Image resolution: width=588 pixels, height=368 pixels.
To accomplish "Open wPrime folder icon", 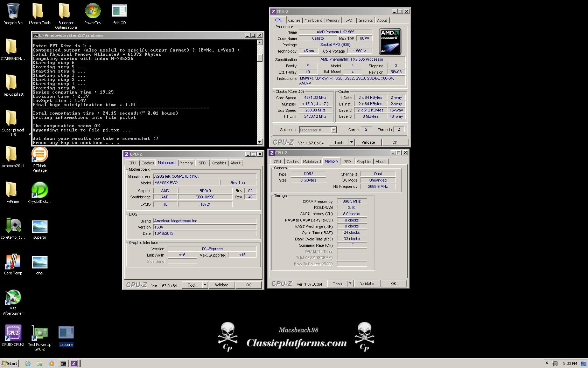I will [x=13, y=192].
